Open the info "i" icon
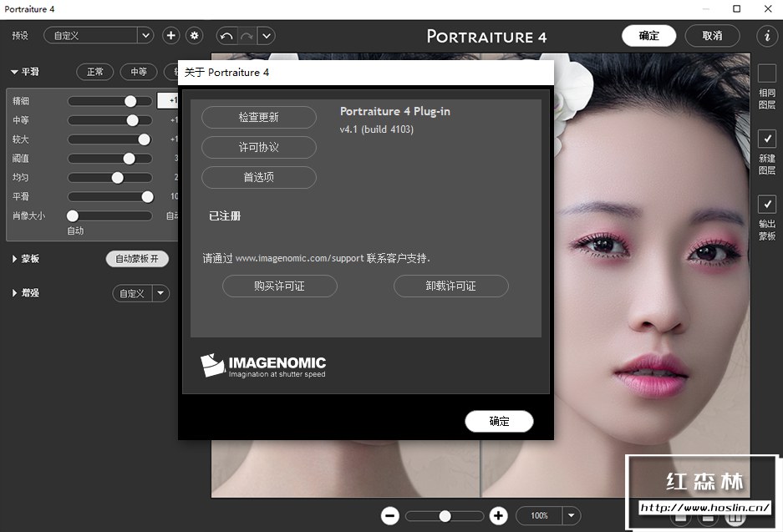This screenshot has height=532, width=783. 767,35
